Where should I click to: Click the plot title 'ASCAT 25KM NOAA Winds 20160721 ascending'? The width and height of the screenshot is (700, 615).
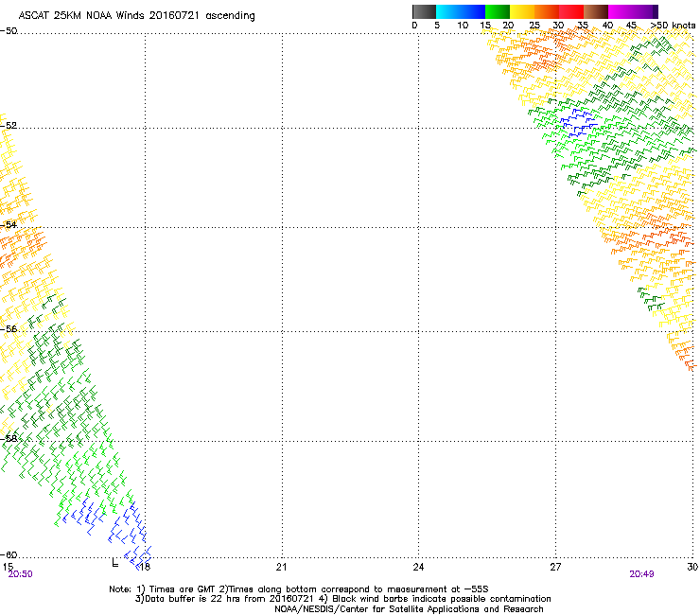point(136,16)
